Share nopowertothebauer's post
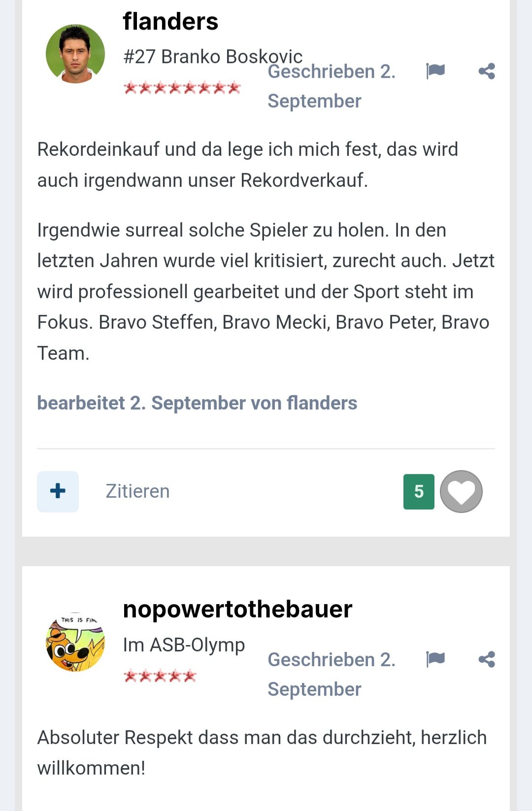 point(487,659)
